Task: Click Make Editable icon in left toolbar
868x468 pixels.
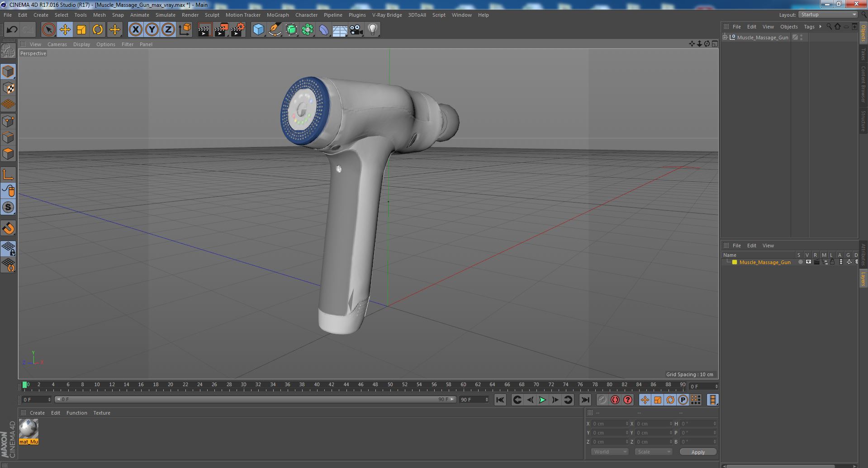Action: (8, 51)
